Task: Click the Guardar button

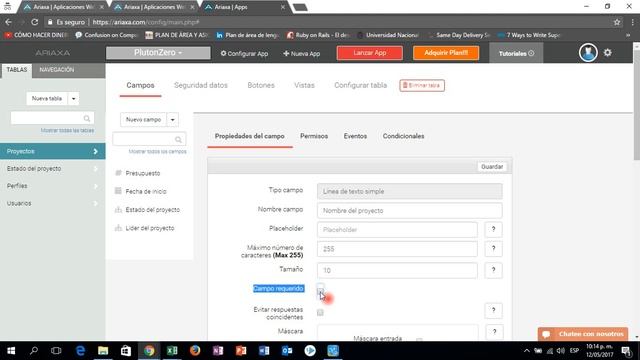Action: [492, 167]
